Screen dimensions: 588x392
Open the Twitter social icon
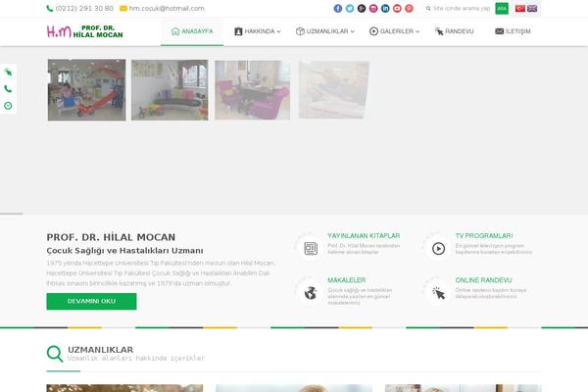click(x=350, y=8)
